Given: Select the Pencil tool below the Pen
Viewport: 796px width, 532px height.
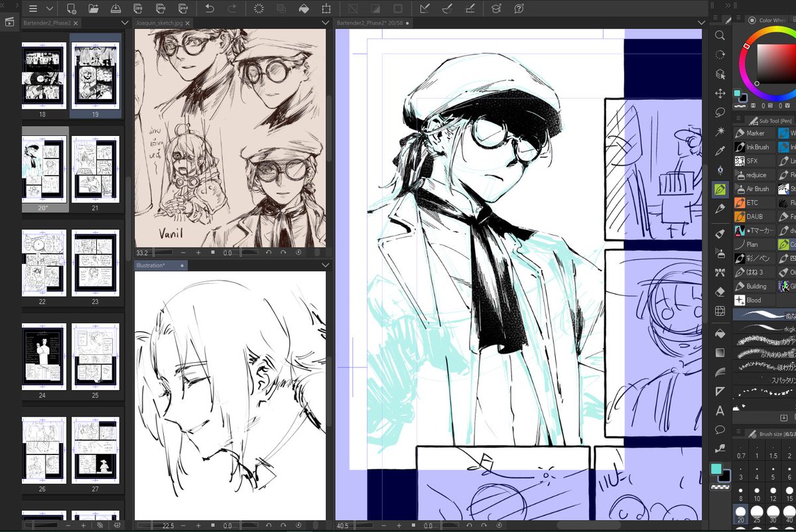Looking at the screenshot, I should coord(720,208).
